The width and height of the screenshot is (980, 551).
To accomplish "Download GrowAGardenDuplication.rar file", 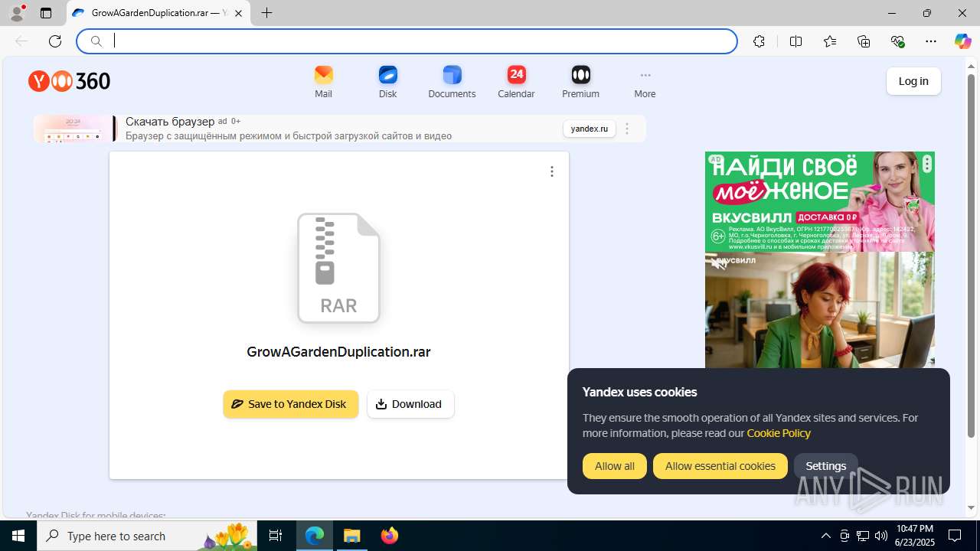I will click(x=410, y=404).
